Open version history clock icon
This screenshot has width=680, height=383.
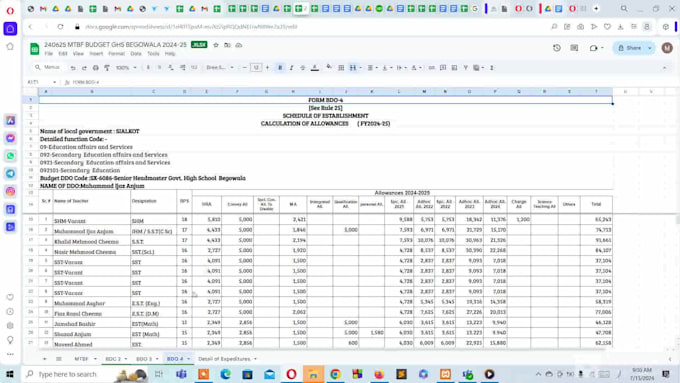pos(557,48)
